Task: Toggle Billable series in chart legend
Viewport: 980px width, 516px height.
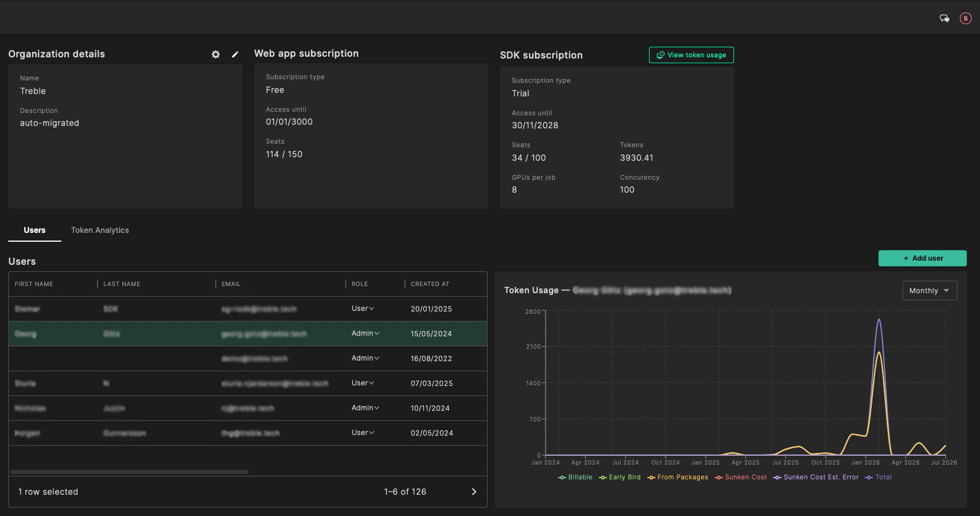Action: click(x=575, y=478)
